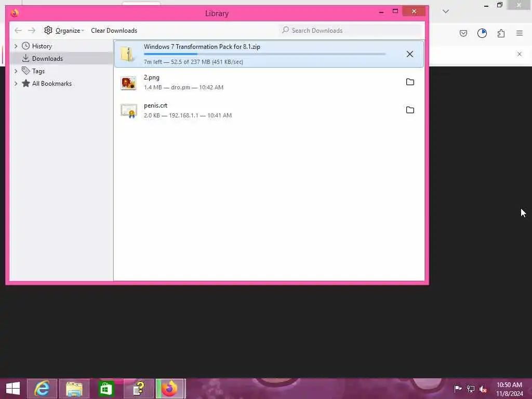Open the Windows Start button
This screenshot has height=399, width=532.
(x=13, y=389)
